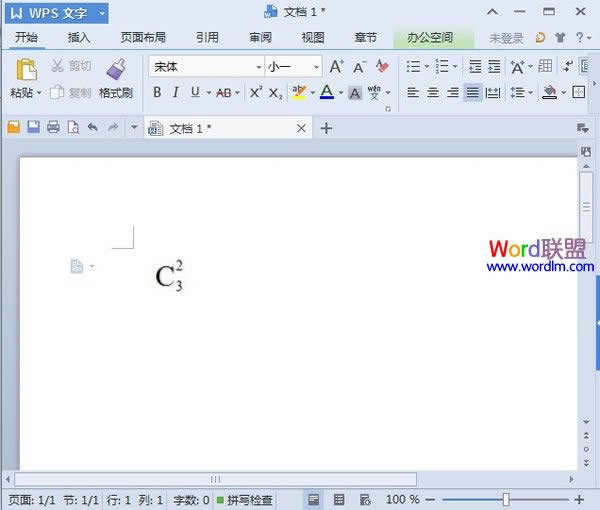Viewport: 600px width, 510px height.
Task: Apply bold formatting with B button
Action: [157, 92]
